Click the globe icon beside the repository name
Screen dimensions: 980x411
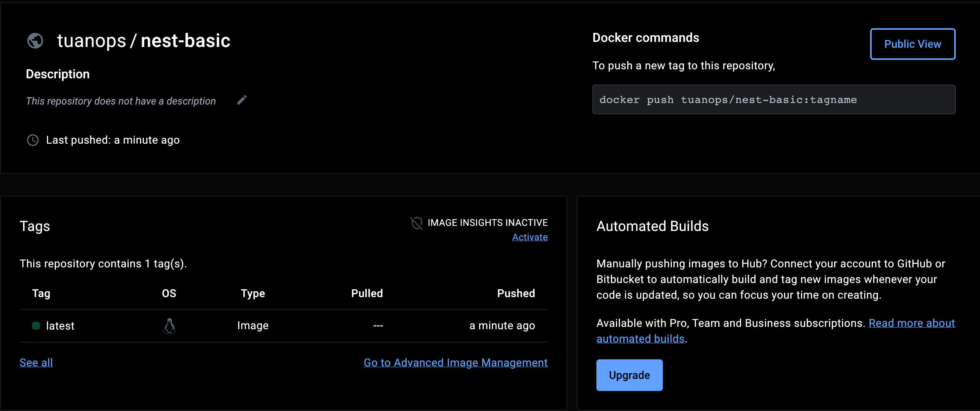[36, 40]
